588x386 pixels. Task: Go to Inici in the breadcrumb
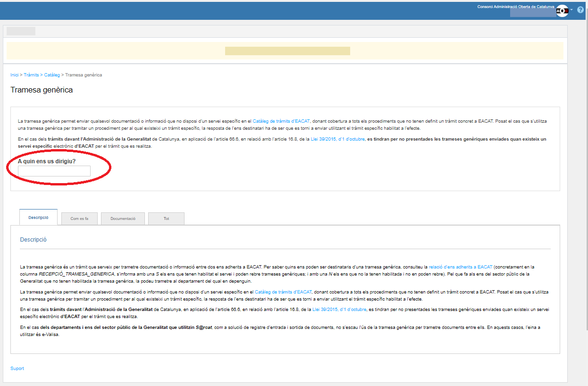point(14,75)
